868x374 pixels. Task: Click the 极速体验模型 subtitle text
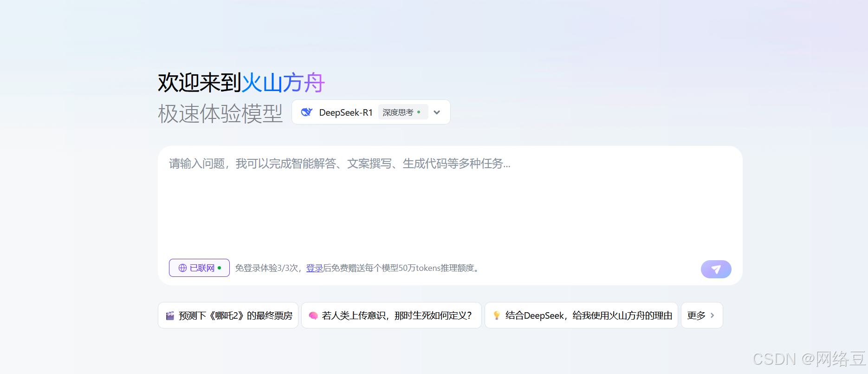click(x=220, y=113)
